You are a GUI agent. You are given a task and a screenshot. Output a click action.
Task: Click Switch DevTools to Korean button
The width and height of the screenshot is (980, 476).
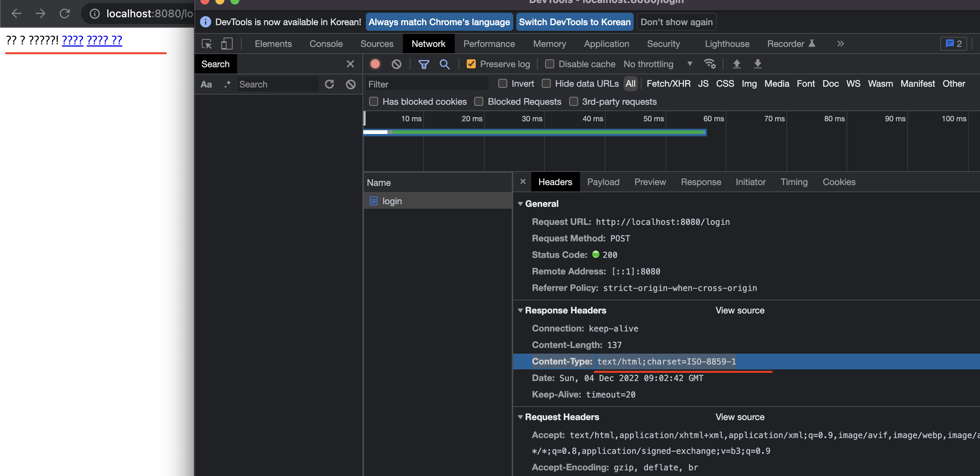click(x=574, y=22)
